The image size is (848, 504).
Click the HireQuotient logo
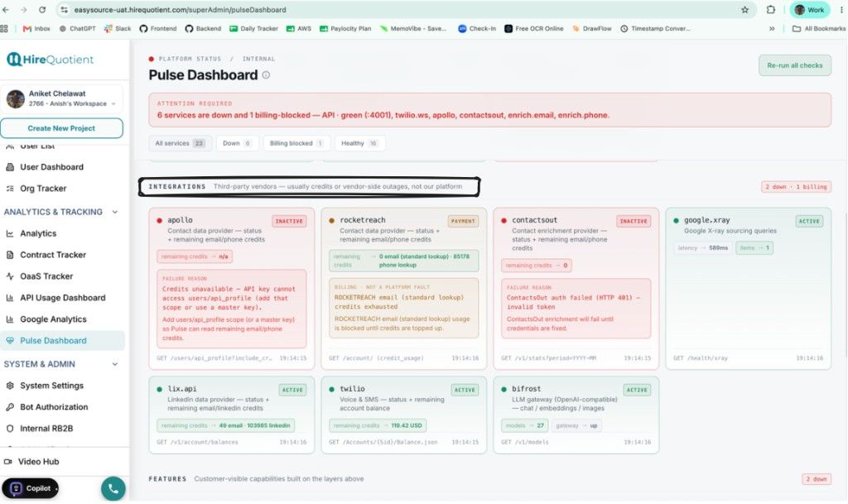tap(50, 60)
